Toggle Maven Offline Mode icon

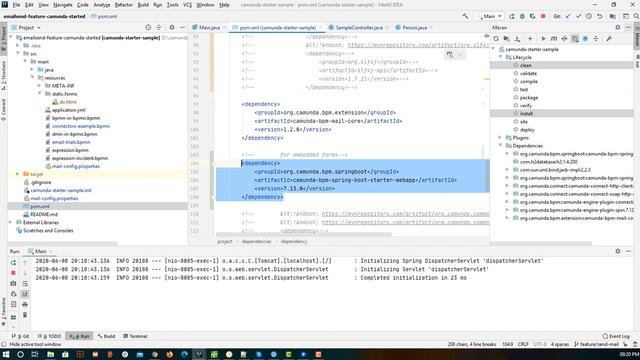pyautogui.click(x=564, y=39)
